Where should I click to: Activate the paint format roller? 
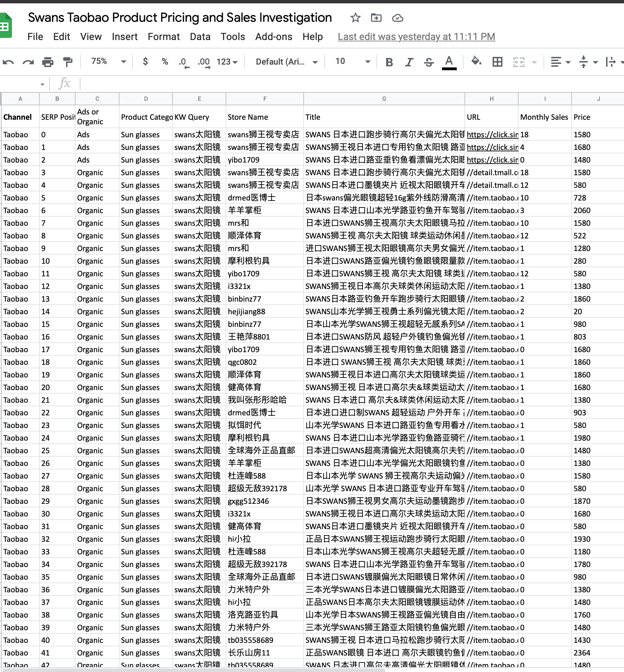pyautogui.click(x=67, y=62)
